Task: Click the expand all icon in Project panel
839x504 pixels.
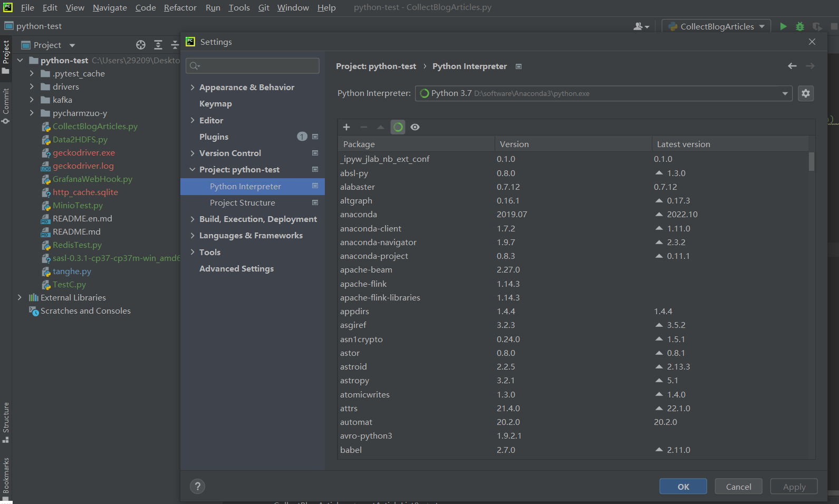Action: coord(158,45)
